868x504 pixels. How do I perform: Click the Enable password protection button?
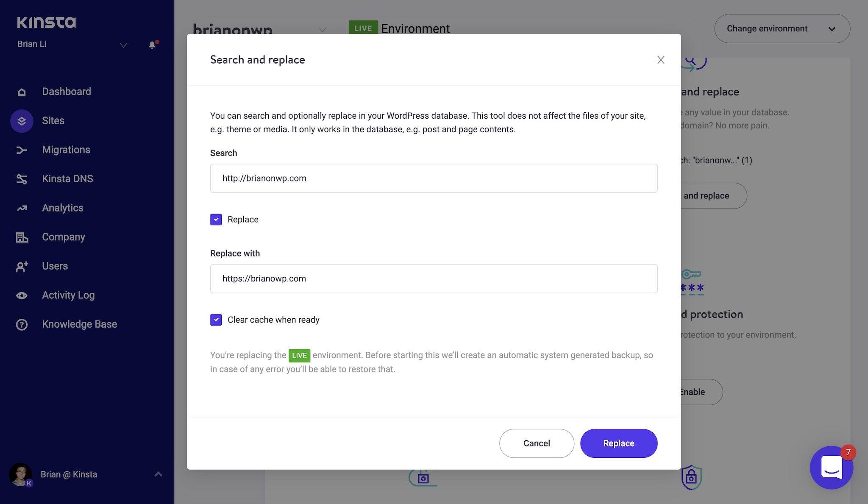[x=701, y=392]
